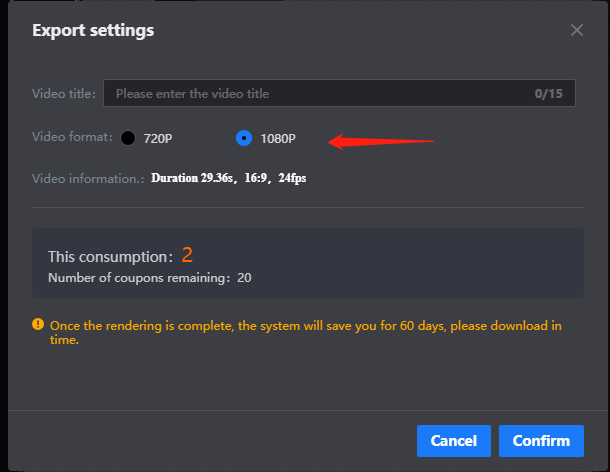This screenshot has width=610, height=472.
Task: Click the 60 days rendering notice text
Action: pos(306,332)
